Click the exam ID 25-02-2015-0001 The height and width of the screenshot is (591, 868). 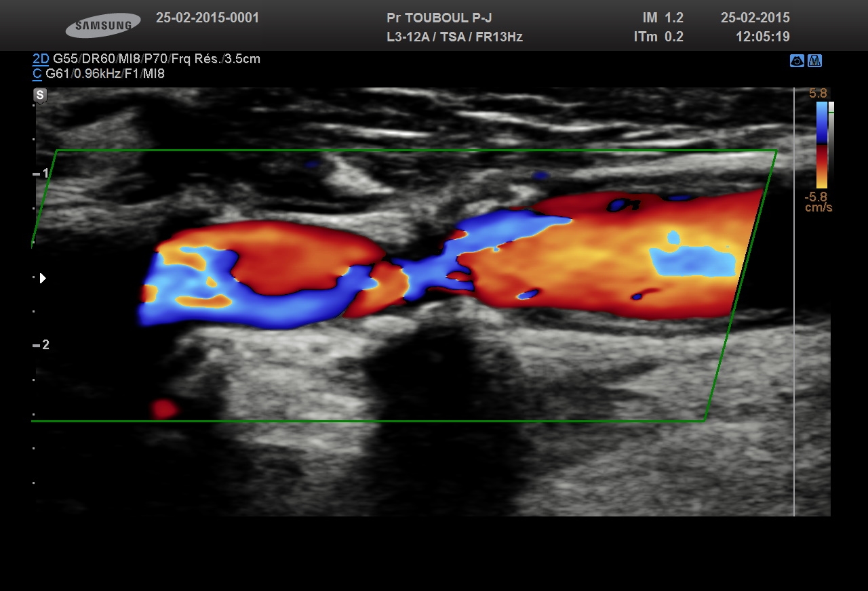208,18
